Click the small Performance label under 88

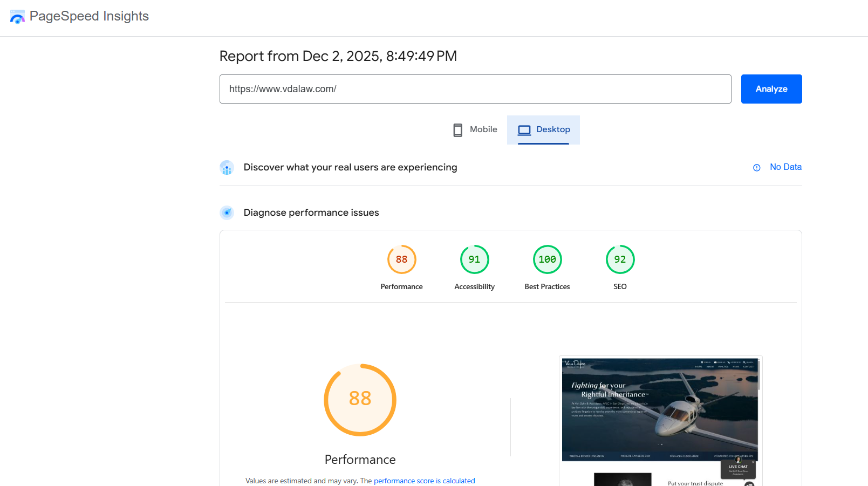pos(402,286)
